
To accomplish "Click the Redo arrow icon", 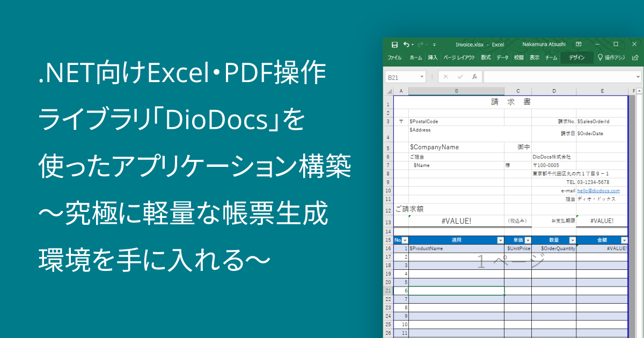I will click(421, 45).
